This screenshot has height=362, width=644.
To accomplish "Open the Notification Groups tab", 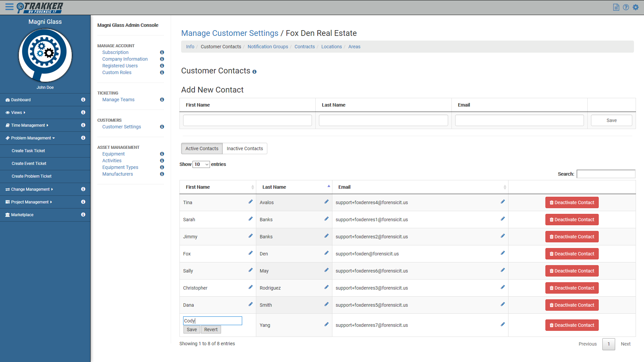I will [x=268, y=47].
